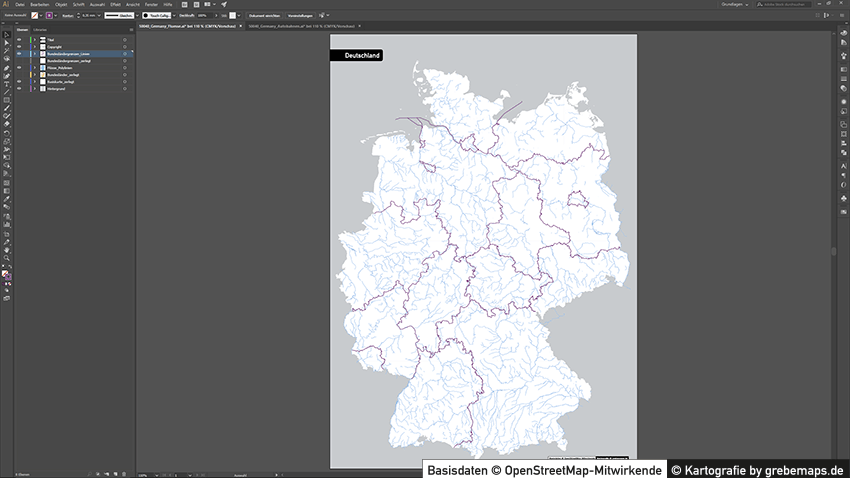This screenshot has width=850, height=478.
Task: Select the Pen tool
Action: pos(6,67)
